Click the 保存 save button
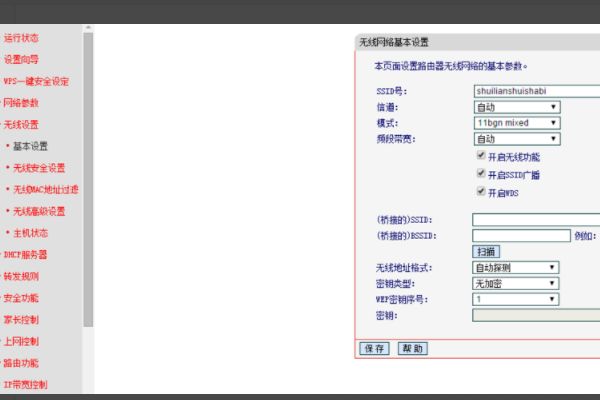 click(374, 348)
